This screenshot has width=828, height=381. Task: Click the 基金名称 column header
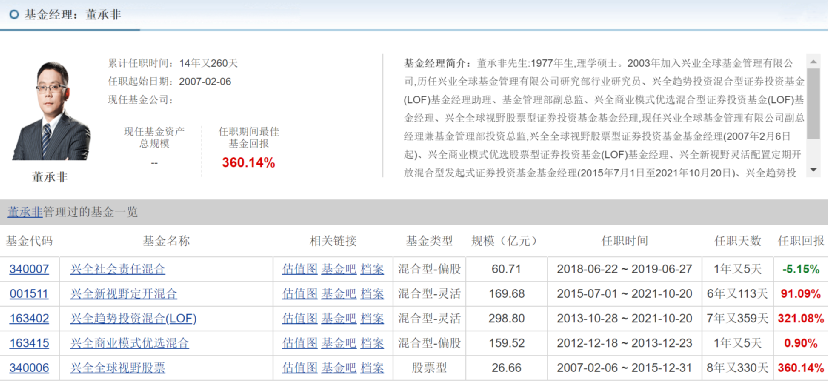(x=166, y=241)
